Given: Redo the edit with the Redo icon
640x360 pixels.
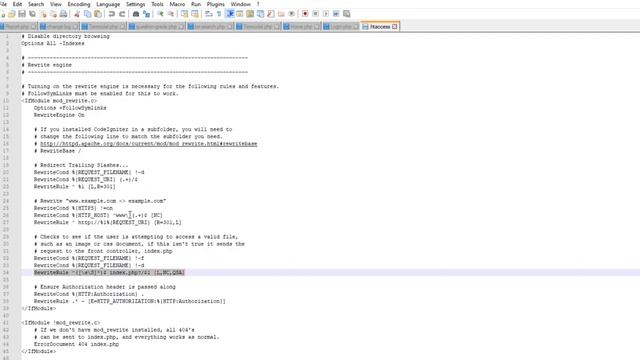Looking at the screenshot, I should [122, 14].
